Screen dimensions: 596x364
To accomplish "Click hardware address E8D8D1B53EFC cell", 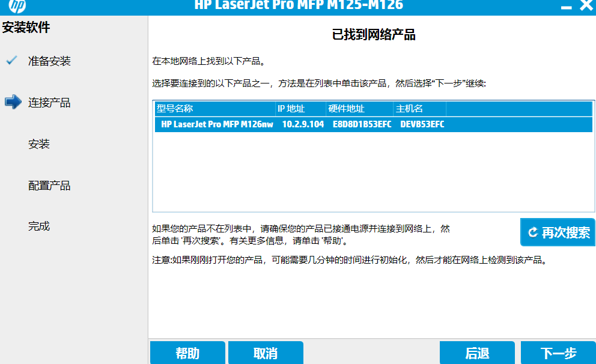I will [x=362, y=124].
